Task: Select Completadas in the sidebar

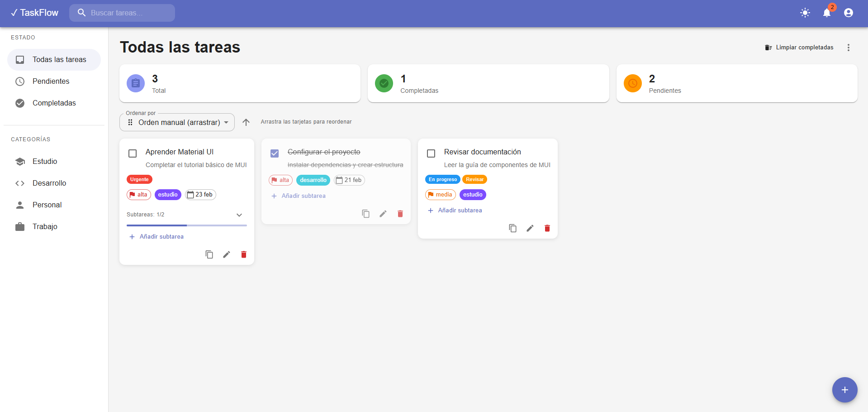Action: (54, 103)
